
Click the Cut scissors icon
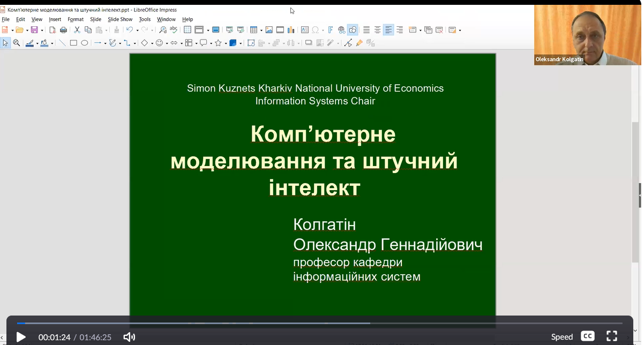[x=77, y=30]
